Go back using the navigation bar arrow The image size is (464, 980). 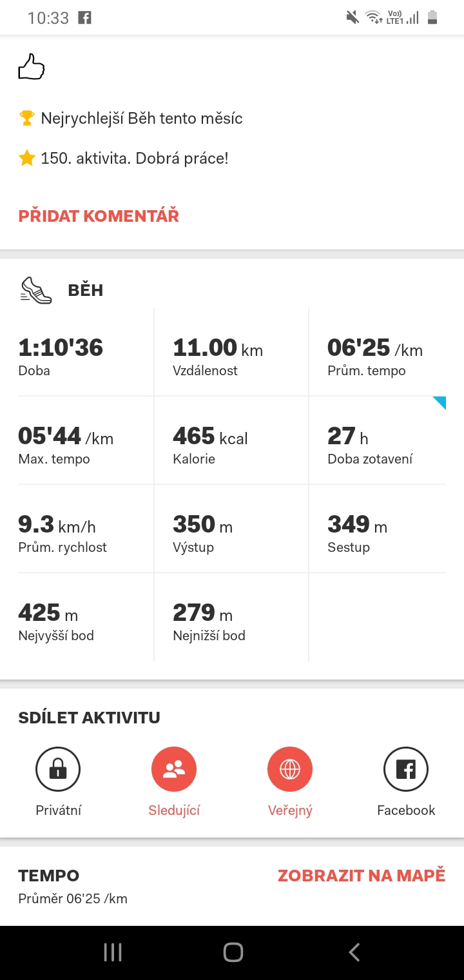353,952
